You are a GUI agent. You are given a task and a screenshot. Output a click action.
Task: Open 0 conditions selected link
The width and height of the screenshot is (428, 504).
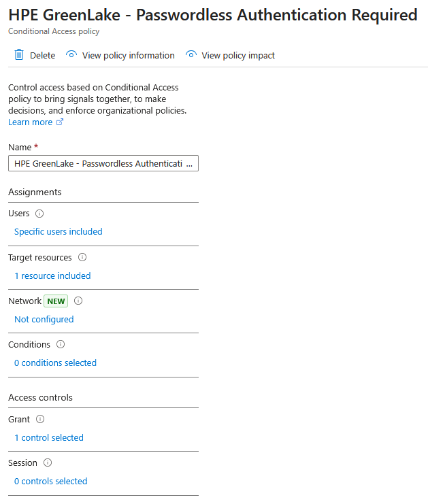(x=55, y=363)
